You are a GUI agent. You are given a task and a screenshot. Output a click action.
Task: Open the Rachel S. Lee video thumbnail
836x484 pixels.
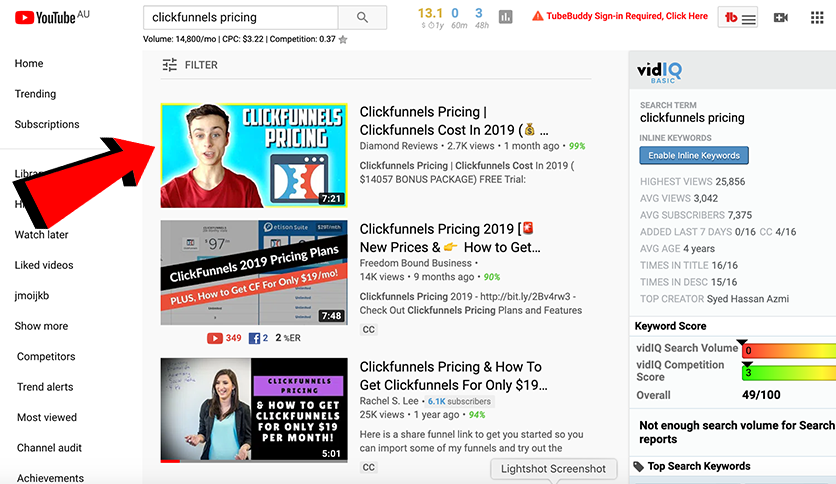(x=254, y=410)
